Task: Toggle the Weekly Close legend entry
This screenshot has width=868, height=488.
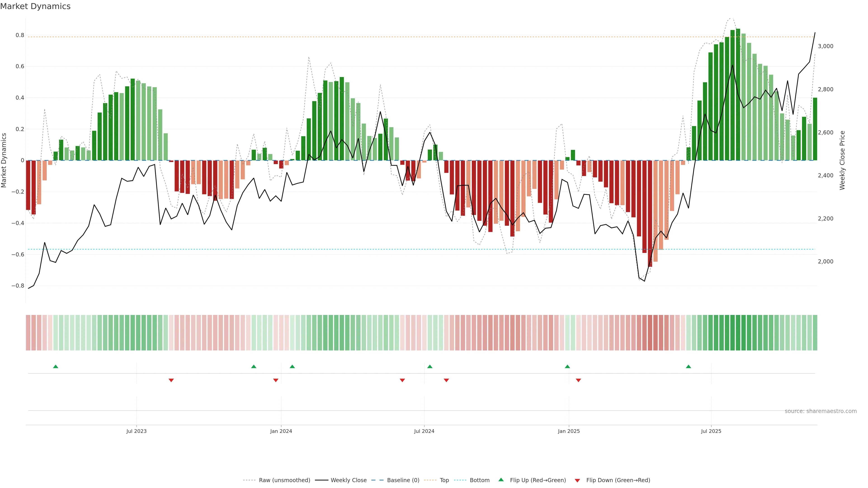Action: 348,480
